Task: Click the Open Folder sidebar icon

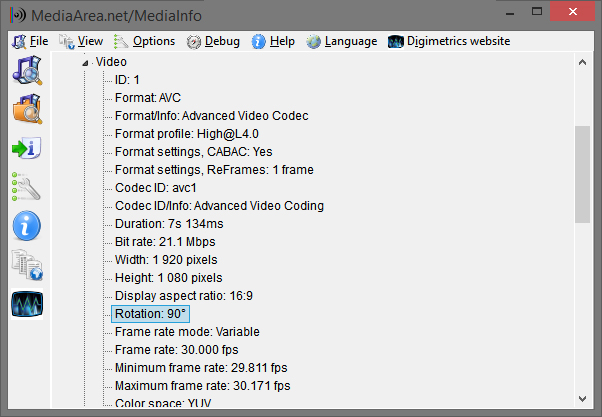Action: 27,109
